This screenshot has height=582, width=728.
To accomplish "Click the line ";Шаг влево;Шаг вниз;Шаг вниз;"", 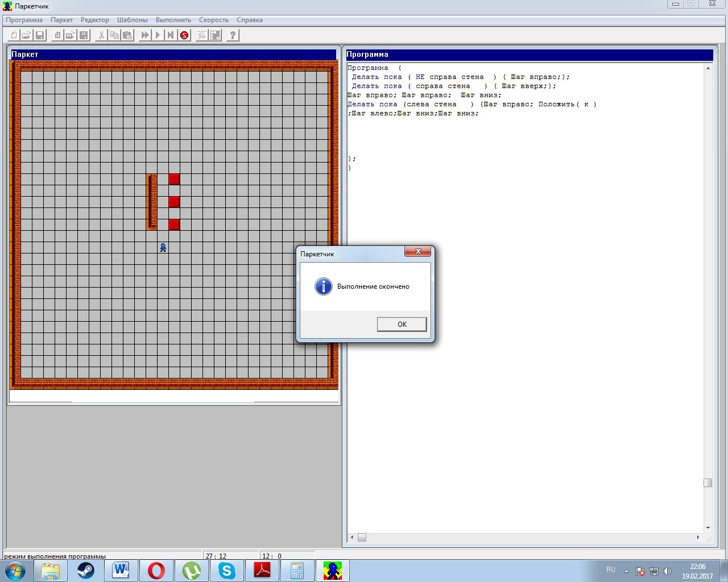I will [x=413, y=113].
